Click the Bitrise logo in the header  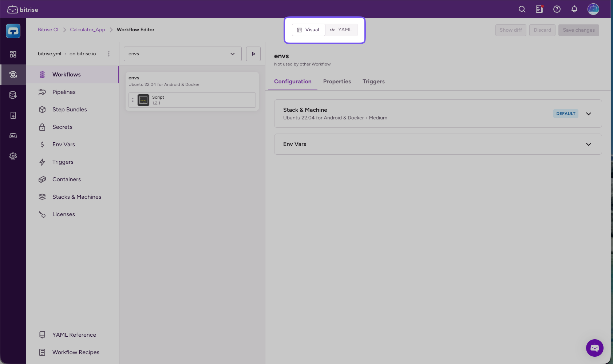click(23, 9)
